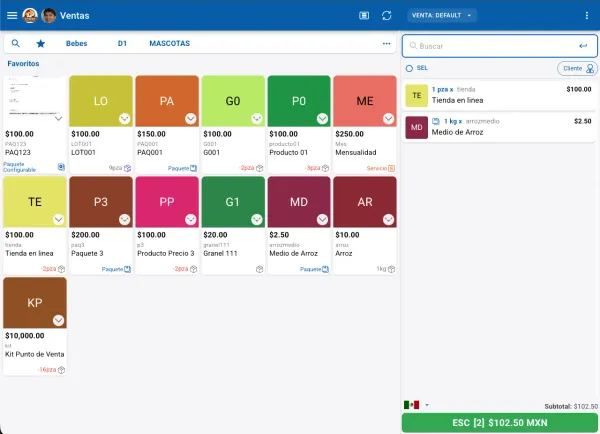Viewport: 600px width, 434px height.
Task: Click the pink PP product color tile
Action: click(166, 201)
